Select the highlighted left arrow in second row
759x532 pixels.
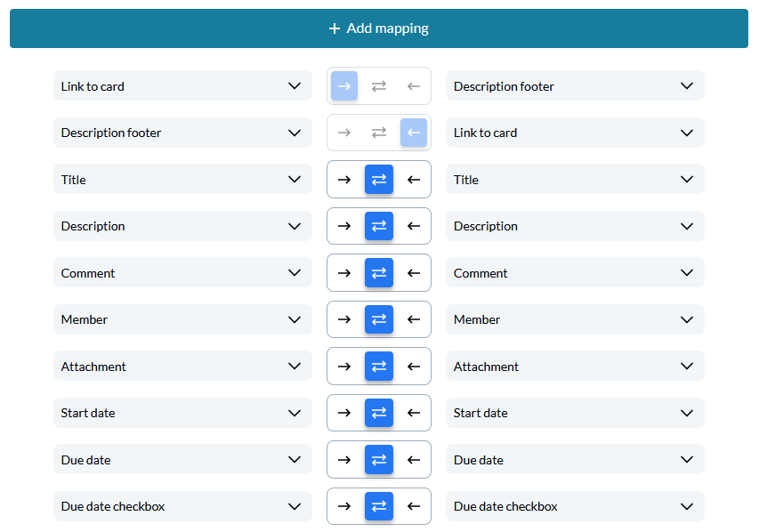click(413, 133)
